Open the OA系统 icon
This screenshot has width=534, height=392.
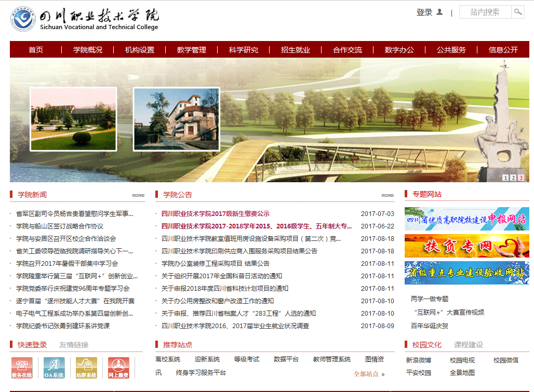[54, 368]
